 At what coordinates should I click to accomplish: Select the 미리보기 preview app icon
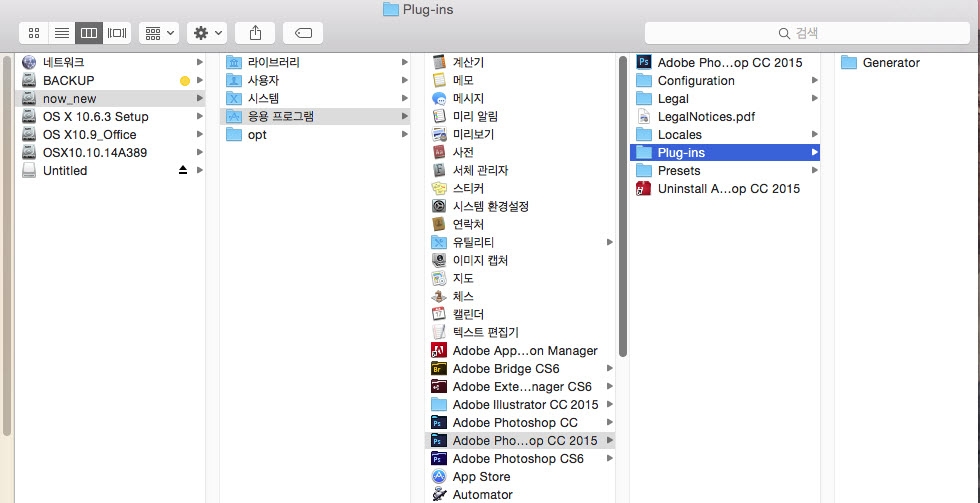(x=439, y=134)
